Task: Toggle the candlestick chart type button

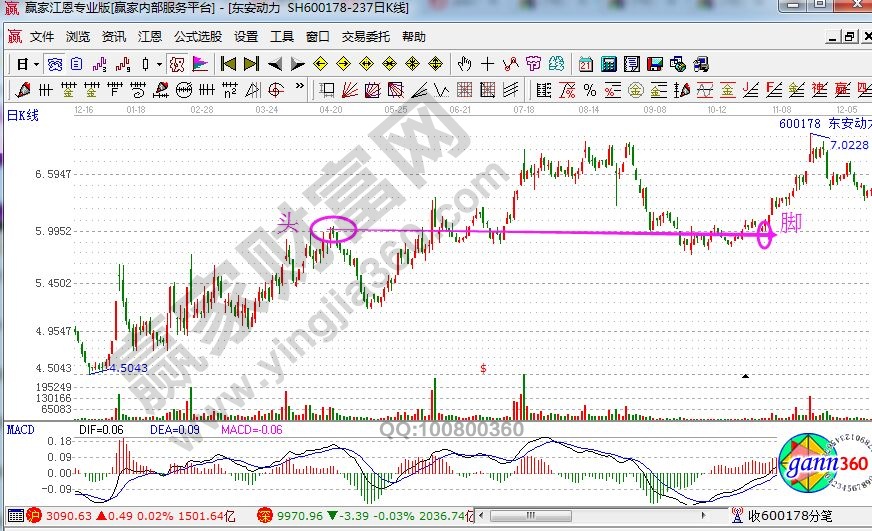Action: pos(147,64)
